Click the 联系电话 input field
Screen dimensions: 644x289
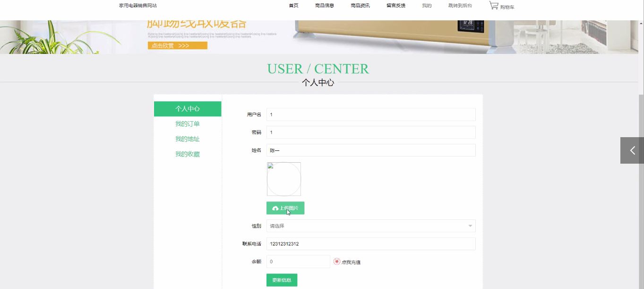point(371,244)
